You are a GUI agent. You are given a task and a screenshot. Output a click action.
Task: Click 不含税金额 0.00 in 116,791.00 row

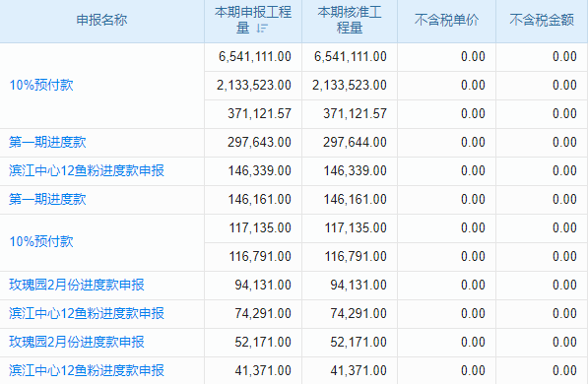[564, 256]
